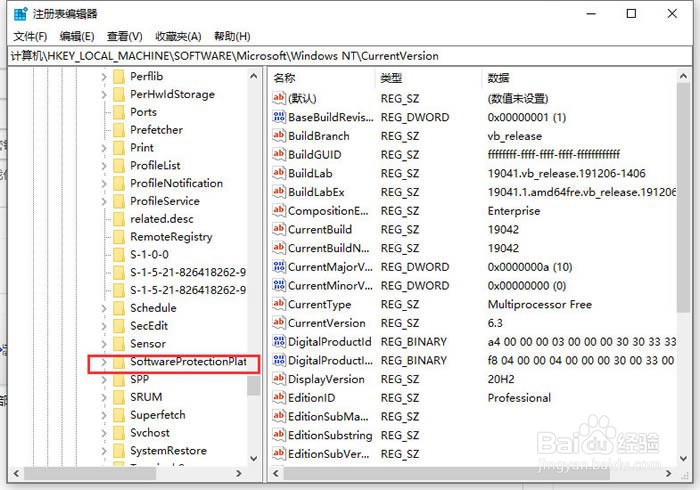700x490 pixels.
Task: Open the 编辑(E) menu
Action: point(77,36)
